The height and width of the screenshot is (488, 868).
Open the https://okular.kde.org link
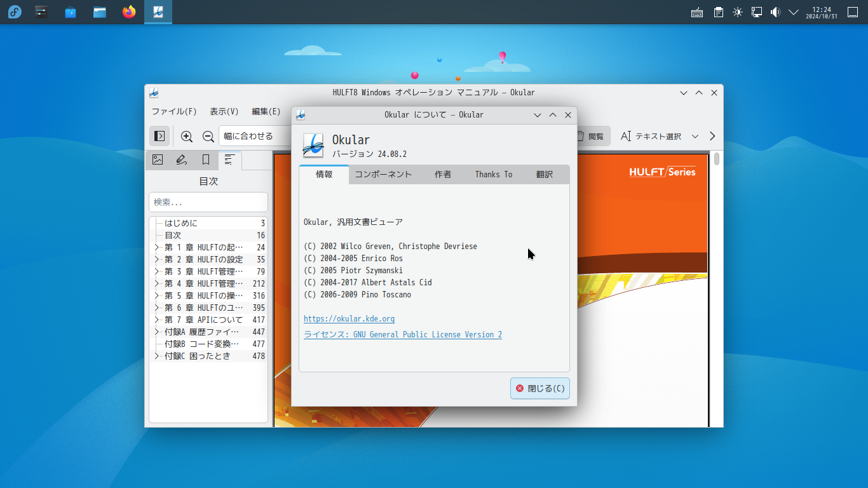tap(349, 319)
